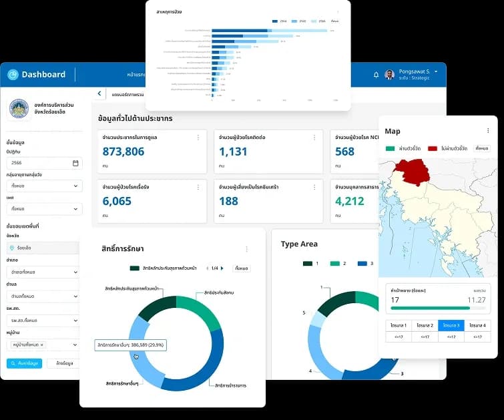Toggle green passed-indicator map legend swatch
The image size is (504, 420).
click(390, 149)
